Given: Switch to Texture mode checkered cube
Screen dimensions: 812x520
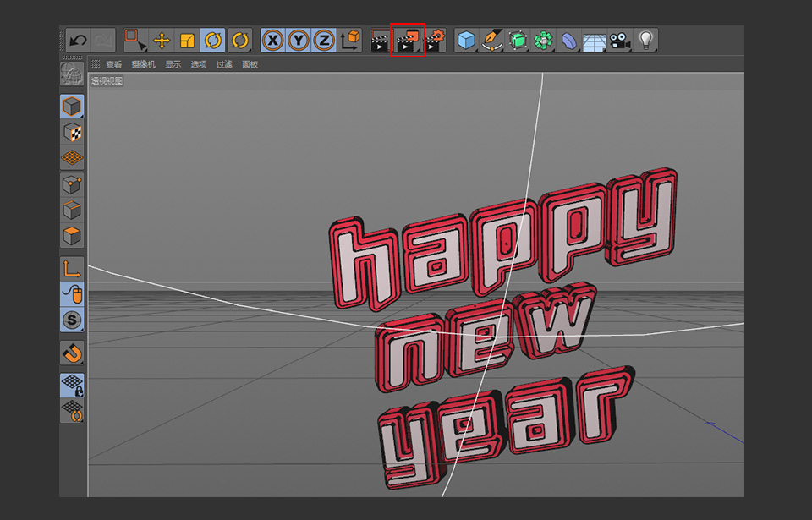Looking at the screenshot, I should [x=72, y=132].
